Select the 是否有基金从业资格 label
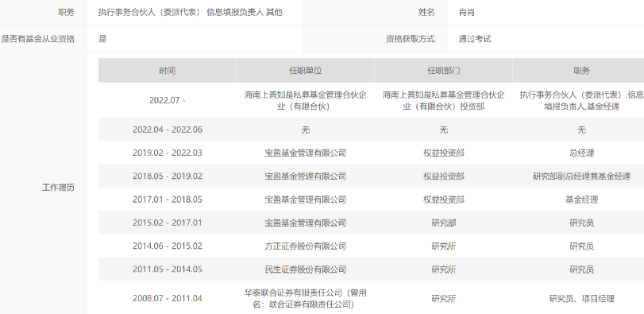The width and height of the screenshot is (644, 314). [37, 39]
